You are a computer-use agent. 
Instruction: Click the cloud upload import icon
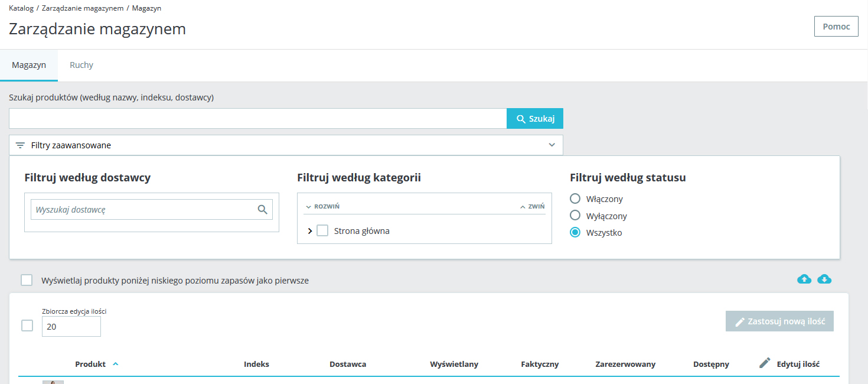pos(804,279)
